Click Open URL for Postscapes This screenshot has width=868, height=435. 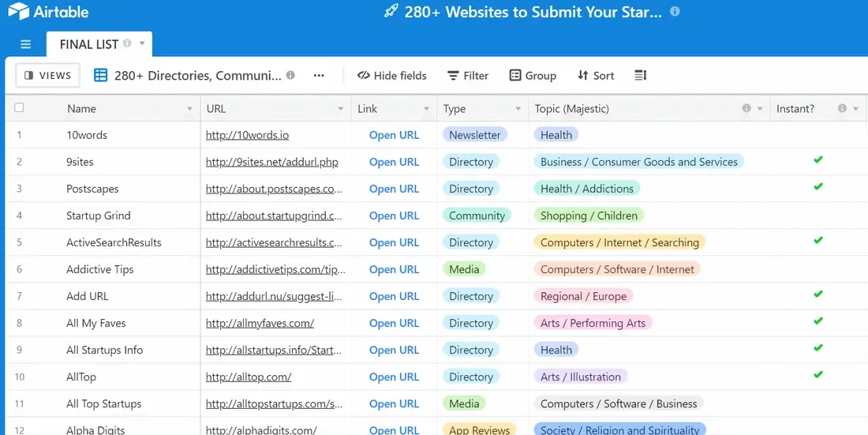coord(394,189)
